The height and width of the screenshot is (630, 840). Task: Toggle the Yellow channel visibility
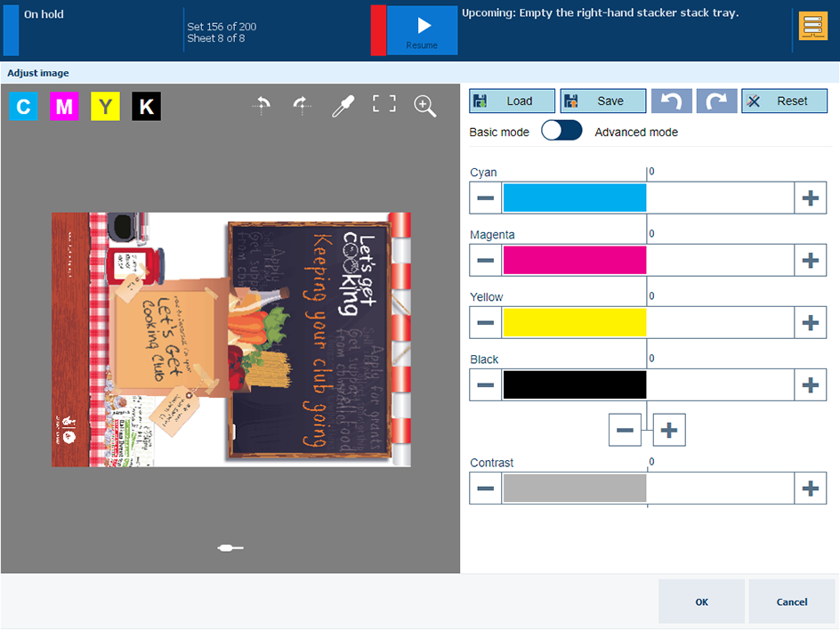105,107
